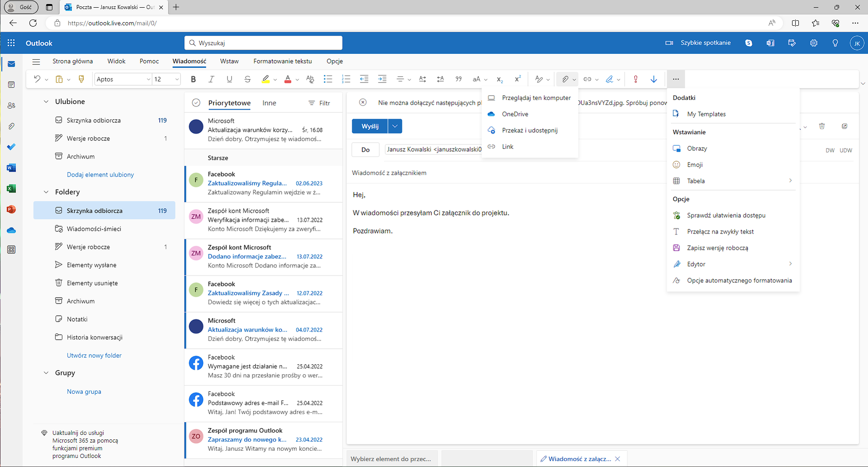This screenshot has width=868, height=467.
Task: Pop out the message window
Action: pyautogui.click(x=844, y=126)
